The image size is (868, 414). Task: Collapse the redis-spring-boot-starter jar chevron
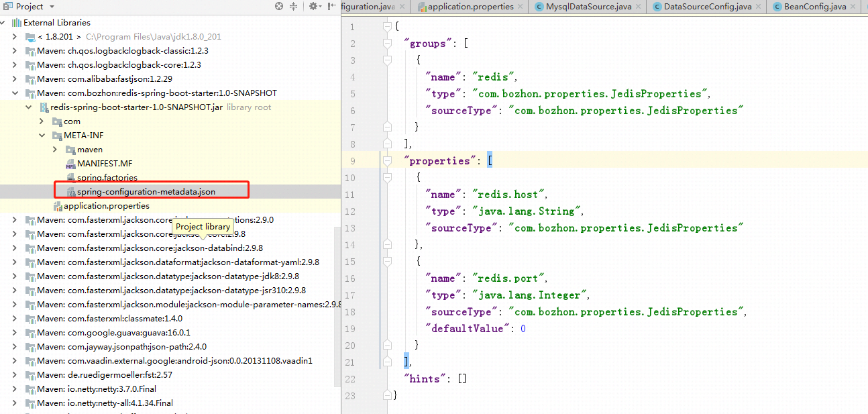click(28, 107)
